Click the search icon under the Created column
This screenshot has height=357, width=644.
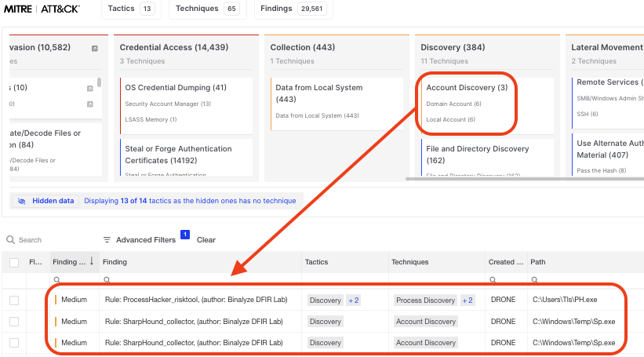[x=490, y=279]
